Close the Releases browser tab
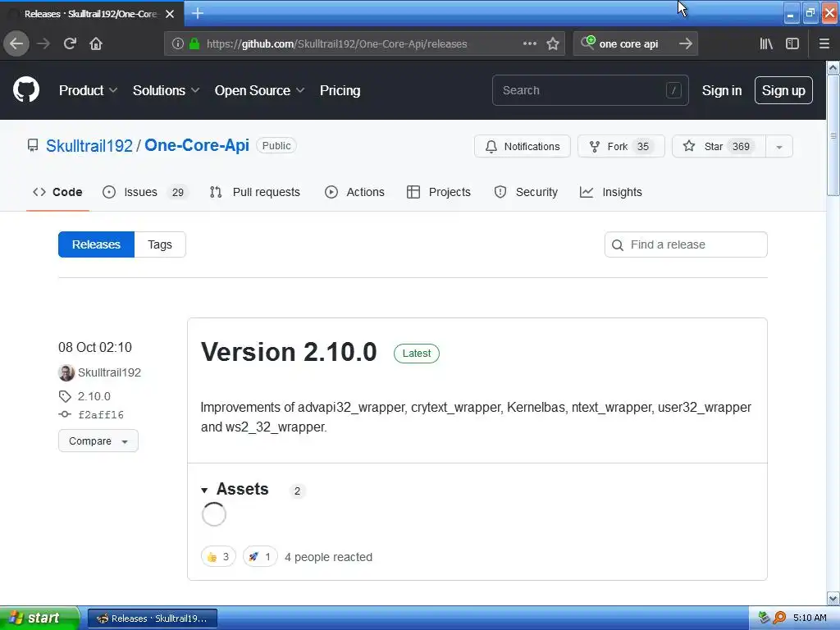Screen dimensions: 840x630 170,14
